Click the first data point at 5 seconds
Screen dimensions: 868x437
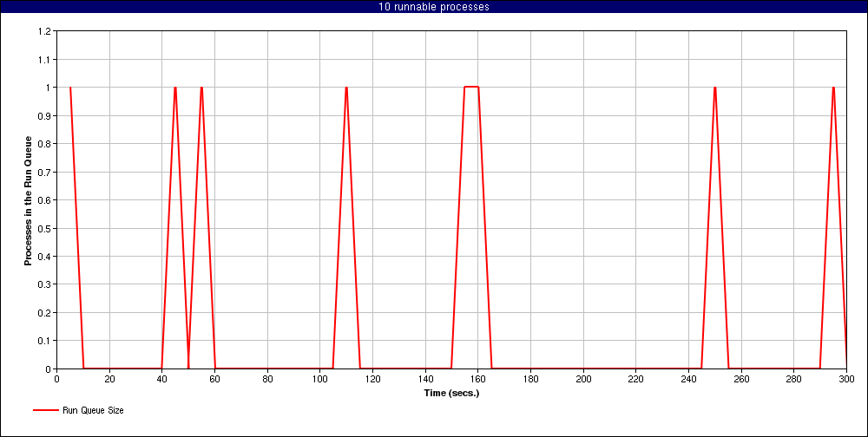pyautogui.click(x=70, y=88)
